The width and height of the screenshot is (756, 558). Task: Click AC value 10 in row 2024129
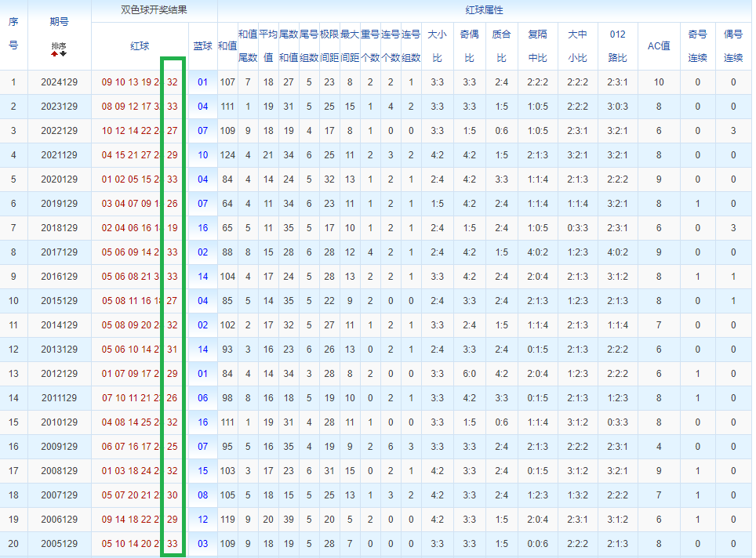[659, 82]
